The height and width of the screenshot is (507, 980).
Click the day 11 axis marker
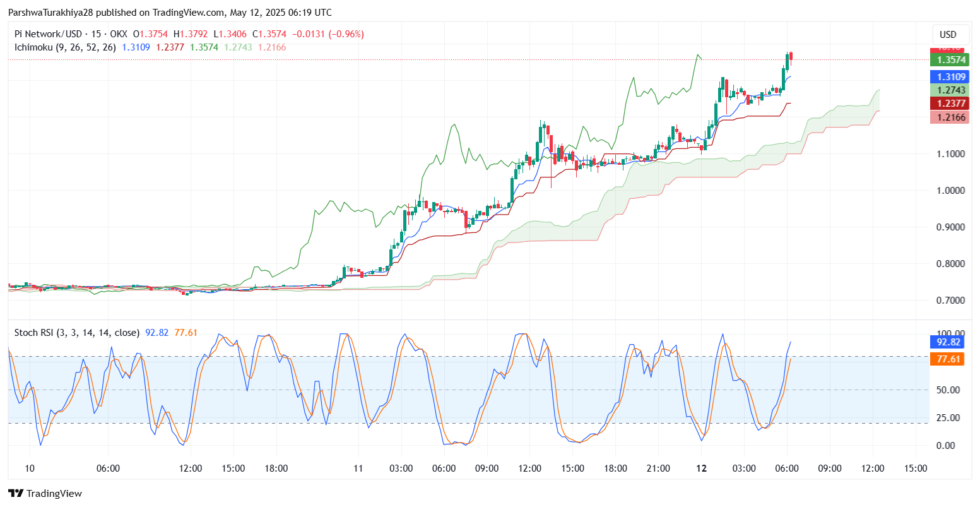(358, 468)
